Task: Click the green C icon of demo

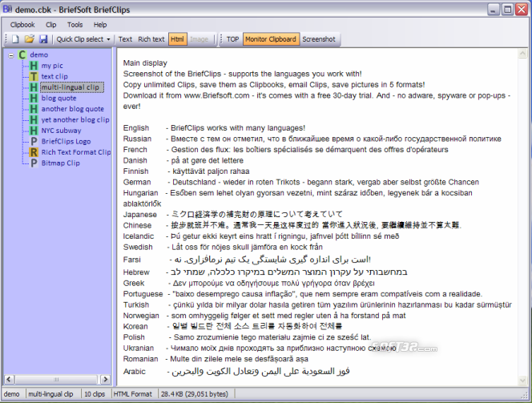Action: (x=22, y=54)
